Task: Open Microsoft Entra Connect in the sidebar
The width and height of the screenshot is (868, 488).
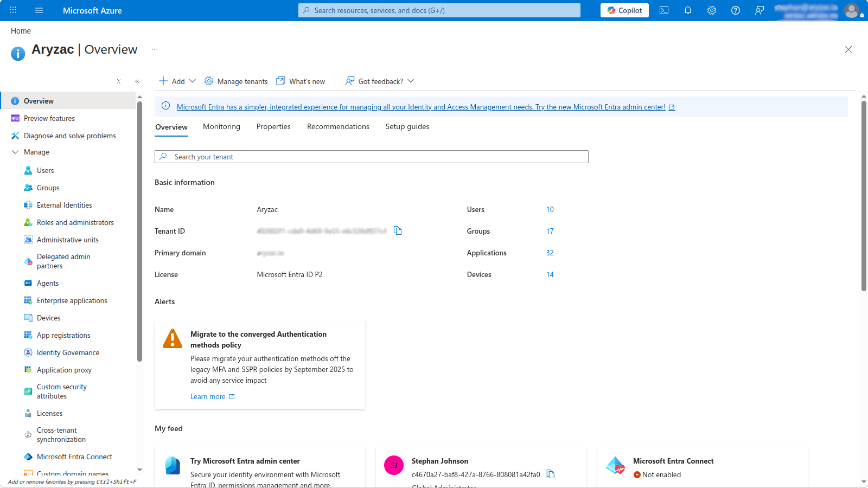Action: pos(68,457)
